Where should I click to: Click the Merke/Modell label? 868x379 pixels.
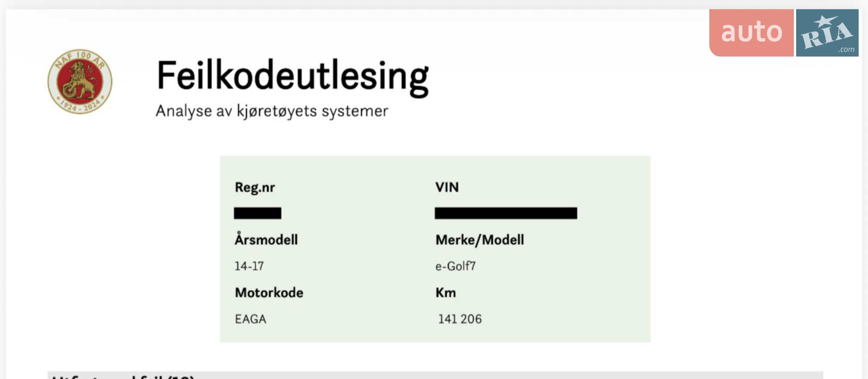pyautogui.click(x=480, y=240)
